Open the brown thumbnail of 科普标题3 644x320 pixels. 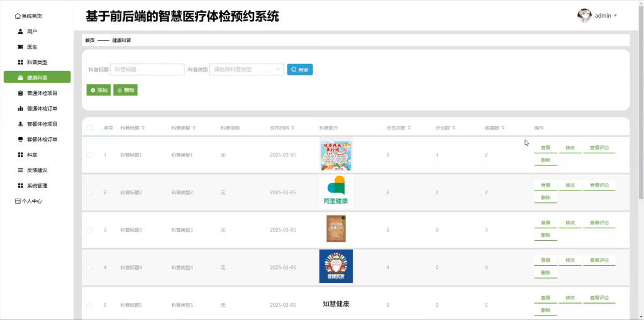click(x=336, y=229)
